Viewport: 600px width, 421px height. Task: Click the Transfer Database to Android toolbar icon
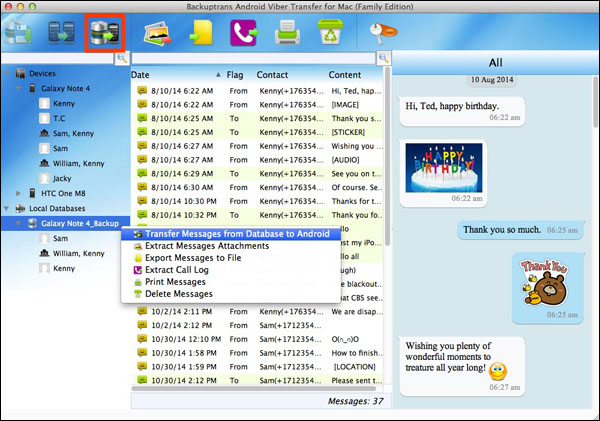(x=105, y=33)
